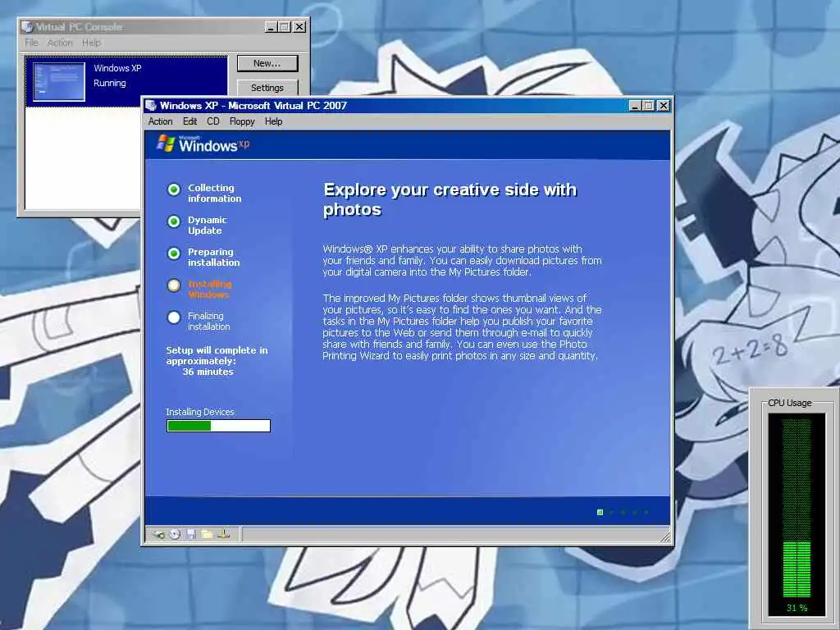Click the 'Setup will complete in approximately' text
Image resolution: width=840 pixels, height=630 pixels.
(217, 356)
